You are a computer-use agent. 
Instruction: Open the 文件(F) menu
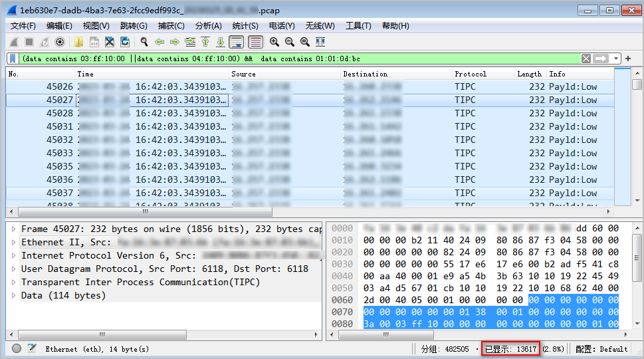pos(23,26)
